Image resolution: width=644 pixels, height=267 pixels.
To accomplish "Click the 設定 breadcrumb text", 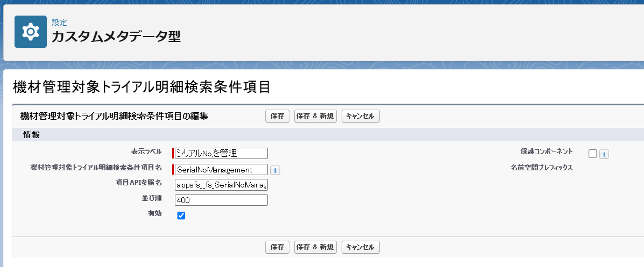I will [x=59, y=23].
